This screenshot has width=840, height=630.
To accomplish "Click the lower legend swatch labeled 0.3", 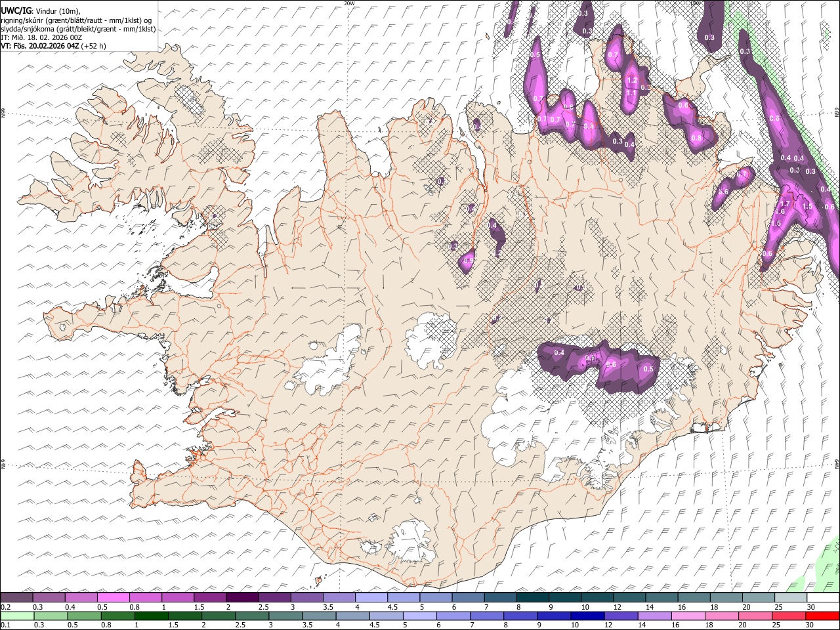I will (50, 616).
